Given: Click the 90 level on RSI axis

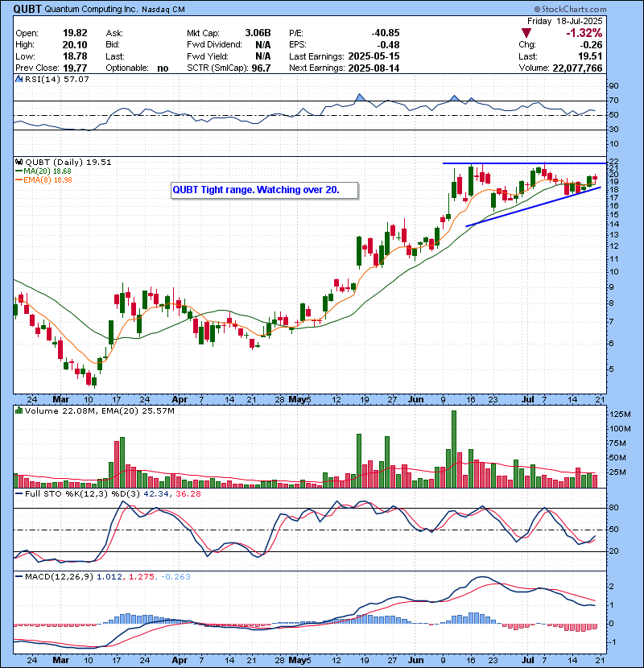Looking at the screenshot, I should point(614,85).
